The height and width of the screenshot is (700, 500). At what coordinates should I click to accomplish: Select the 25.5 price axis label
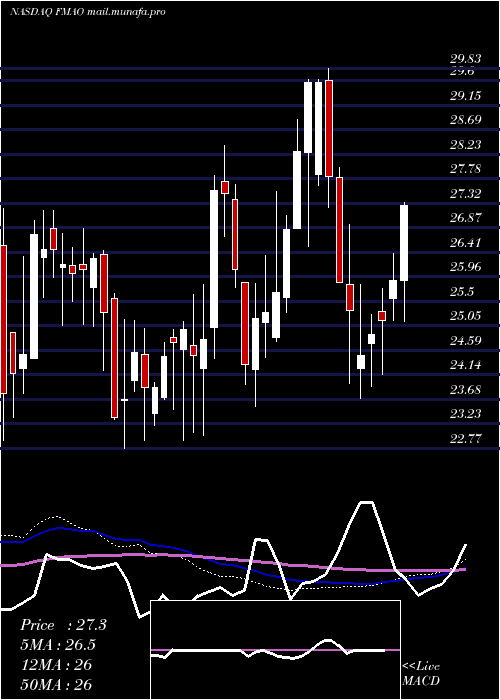coord(462,292)
